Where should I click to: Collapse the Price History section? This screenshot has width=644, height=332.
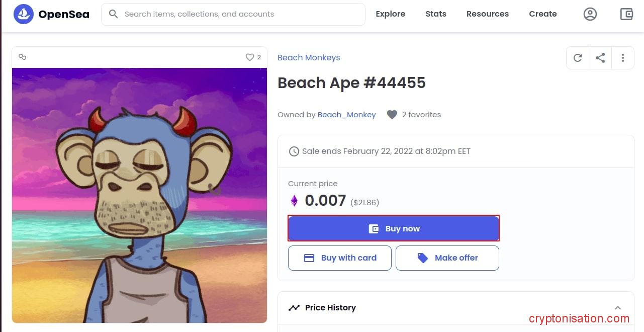[x=618, y=308]
